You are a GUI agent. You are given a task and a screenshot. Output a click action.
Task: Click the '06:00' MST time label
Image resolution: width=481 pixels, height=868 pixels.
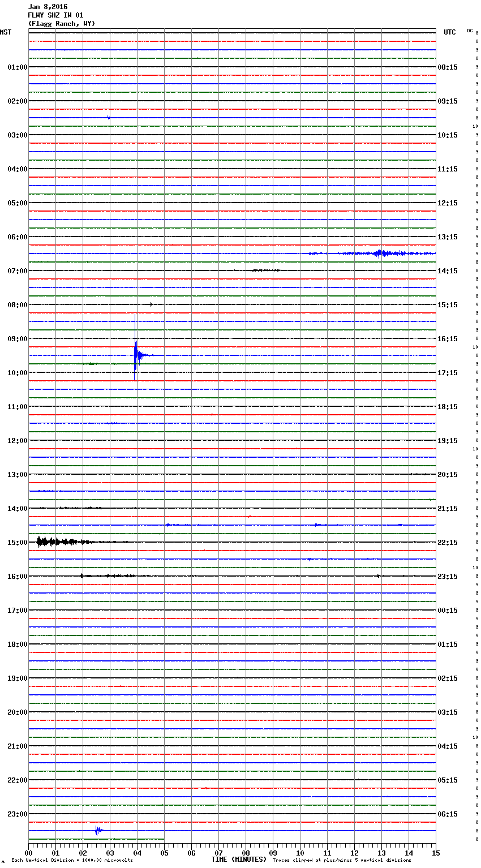(18, 237)
